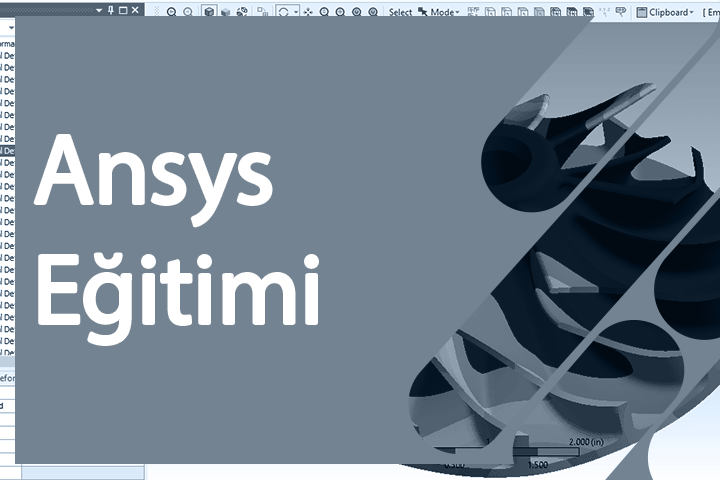Go to next view
720x480 pixels.
[x=188, y=12]
